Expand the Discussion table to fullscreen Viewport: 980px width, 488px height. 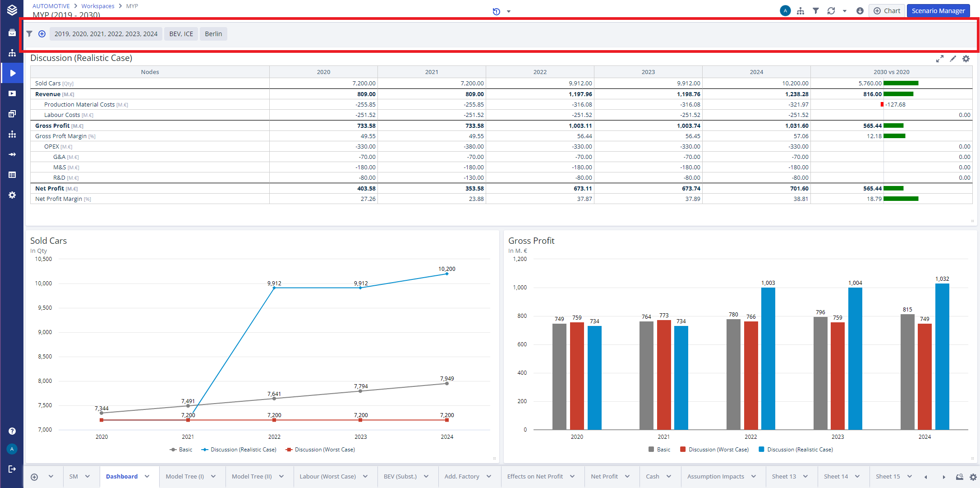click(x=940, y=59)
